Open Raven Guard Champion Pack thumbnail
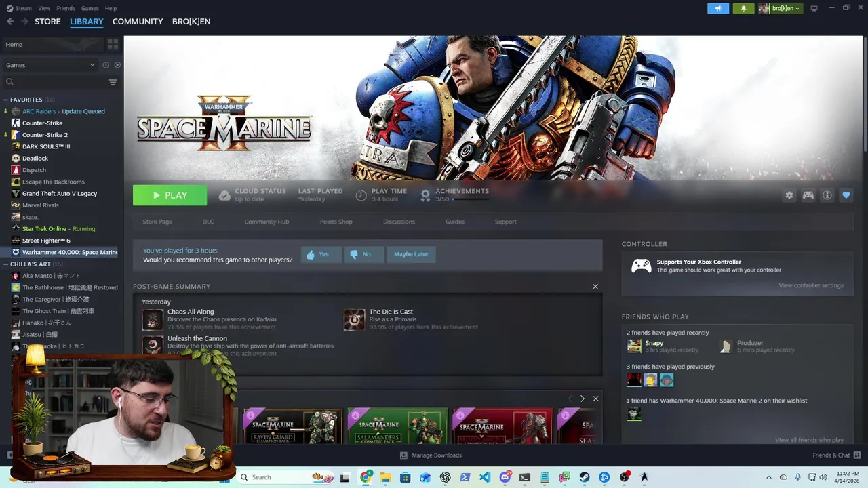This screenshot has width=868, height=488. [x=292, y=426]
